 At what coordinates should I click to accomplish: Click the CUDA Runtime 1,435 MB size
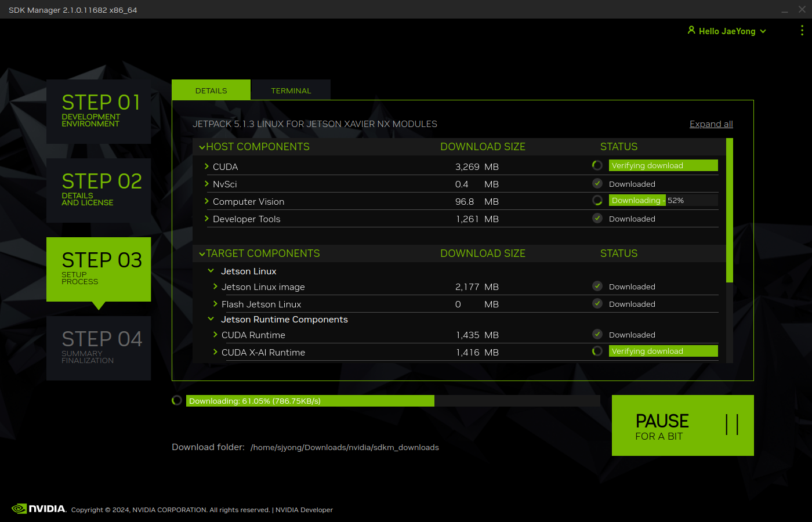click(477, 335)
